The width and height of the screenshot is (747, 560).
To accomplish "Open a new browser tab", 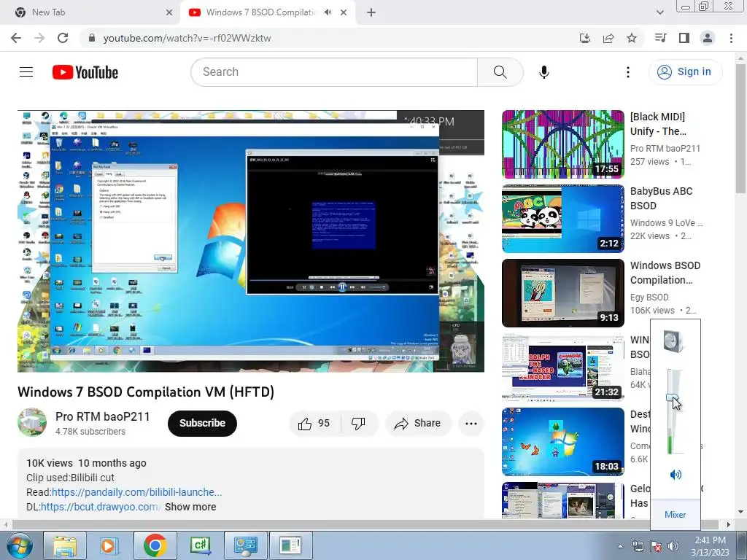I will click(371, 12).
